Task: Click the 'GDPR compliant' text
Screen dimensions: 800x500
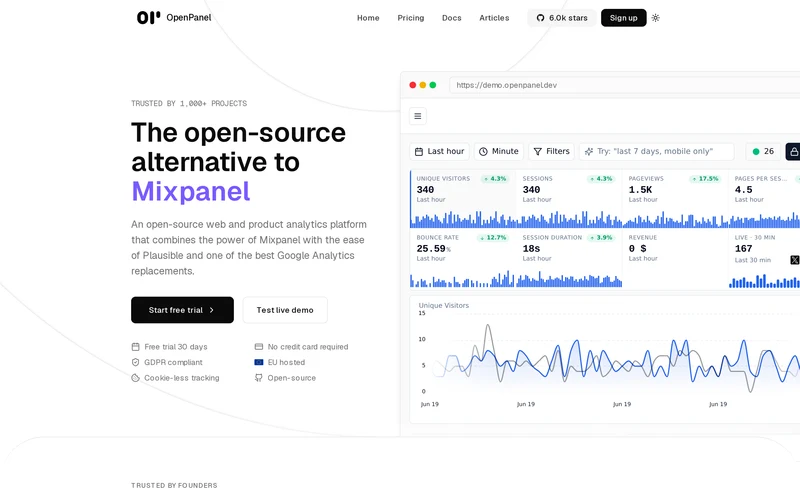Action: pos(173,362)
